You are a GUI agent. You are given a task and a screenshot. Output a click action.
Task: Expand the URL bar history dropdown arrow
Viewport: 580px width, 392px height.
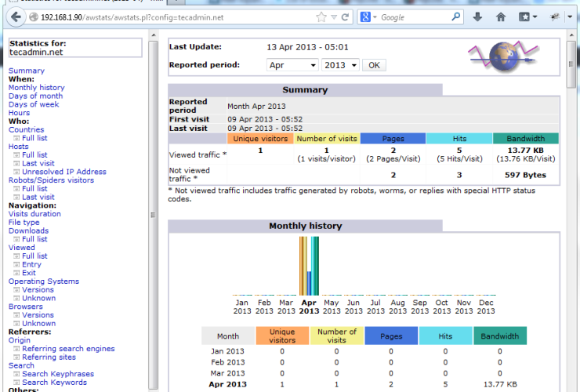point(335,16)
